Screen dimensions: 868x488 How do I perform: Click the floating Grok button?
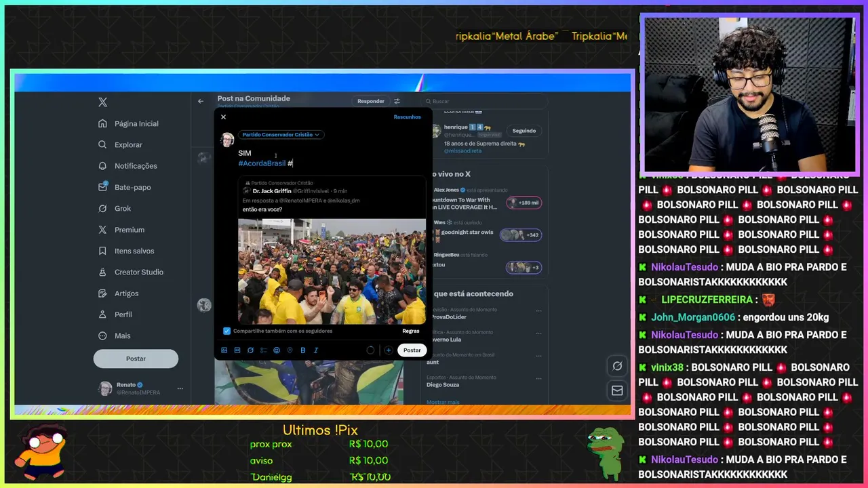click(x=617, y=366)
